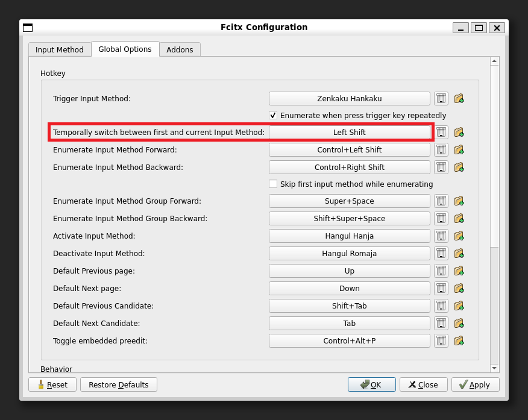Screen dimensions: 528x420
Task: Click trash icon beside Super+Space hotkey
Action: pos(441,201)
